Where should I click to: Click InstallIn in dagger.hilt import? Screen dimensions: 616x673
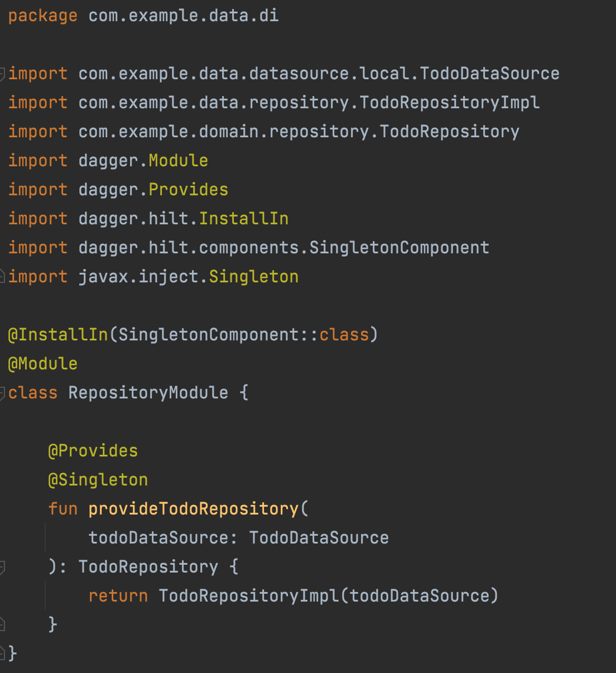pos(244,218)
